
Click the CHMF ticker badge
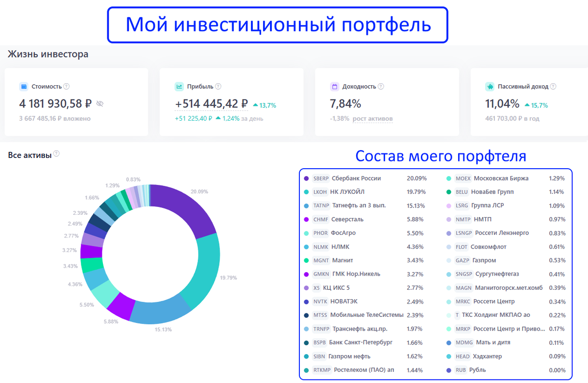pos(321,220)
